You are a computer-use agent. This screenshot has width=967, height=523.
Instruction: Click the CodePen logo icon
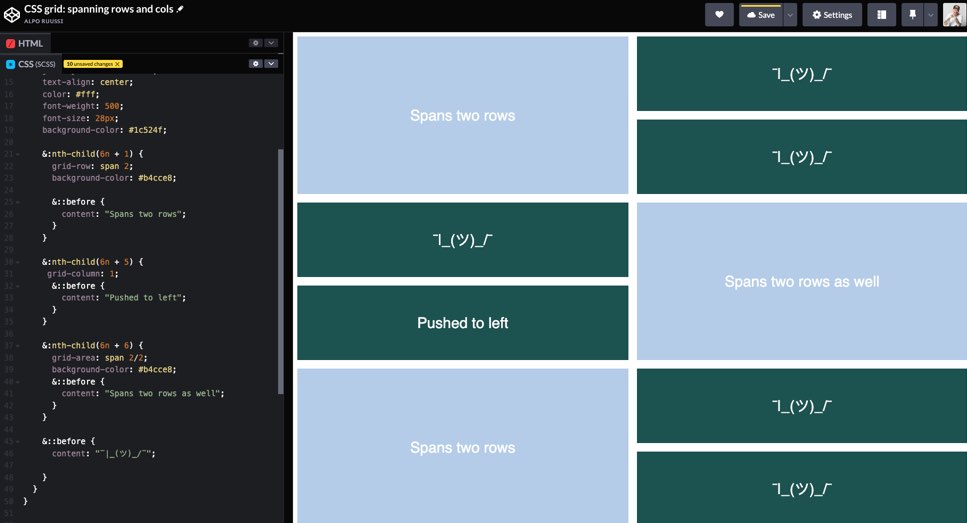(12, 14)
